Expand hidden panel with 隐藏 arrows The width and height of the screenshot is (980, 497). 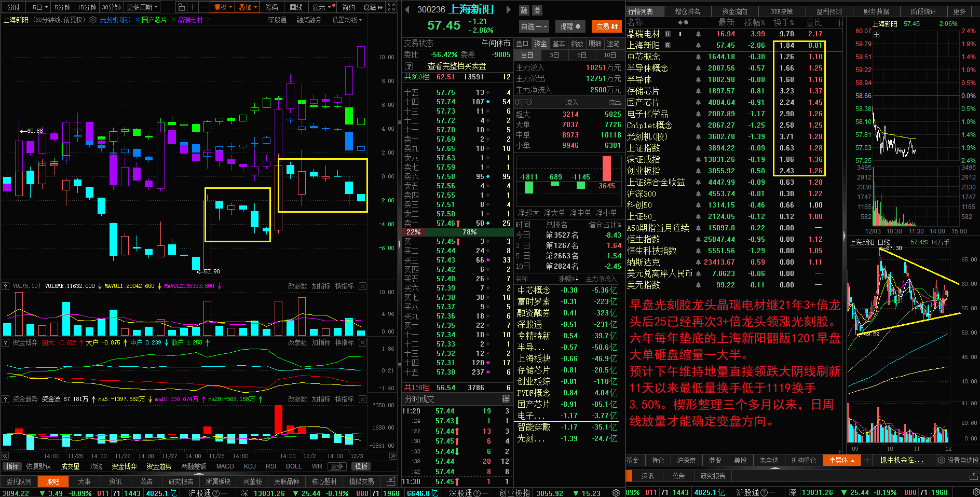[373, 7]
